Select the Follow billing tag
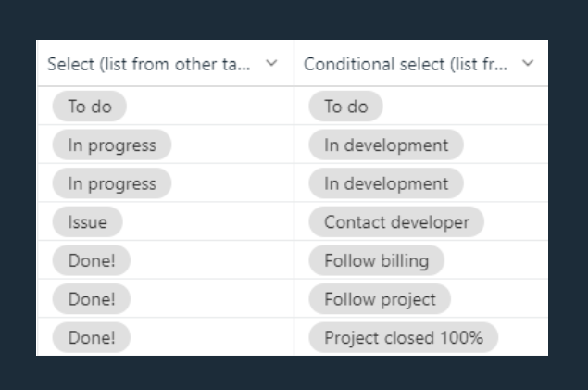Screen dimensions: 588x390 377,260
